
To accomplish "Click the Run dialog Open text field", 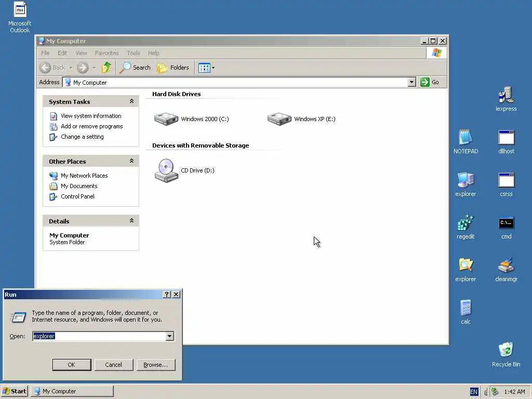I will (99, 336).
